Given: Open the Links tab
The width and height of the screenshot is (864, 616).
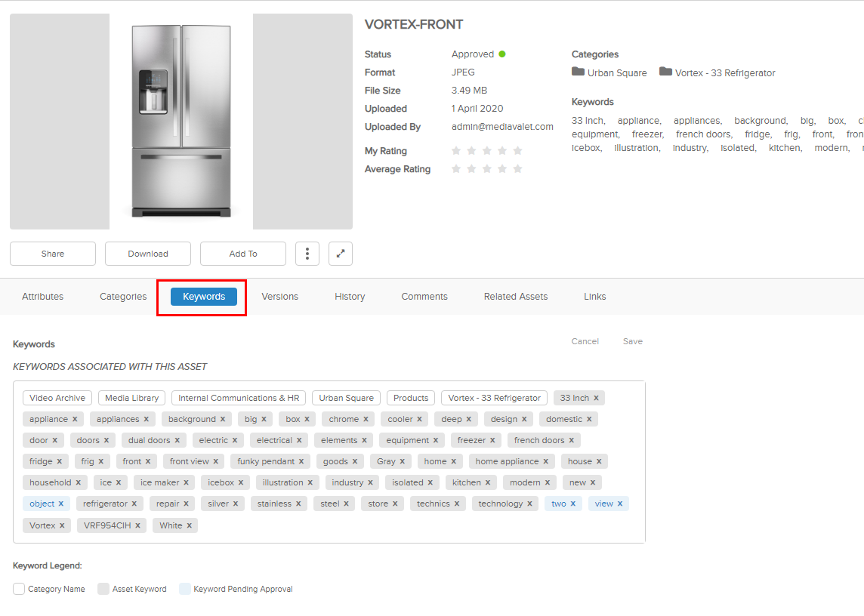Looking at the screenshot, I should [595, 297].
